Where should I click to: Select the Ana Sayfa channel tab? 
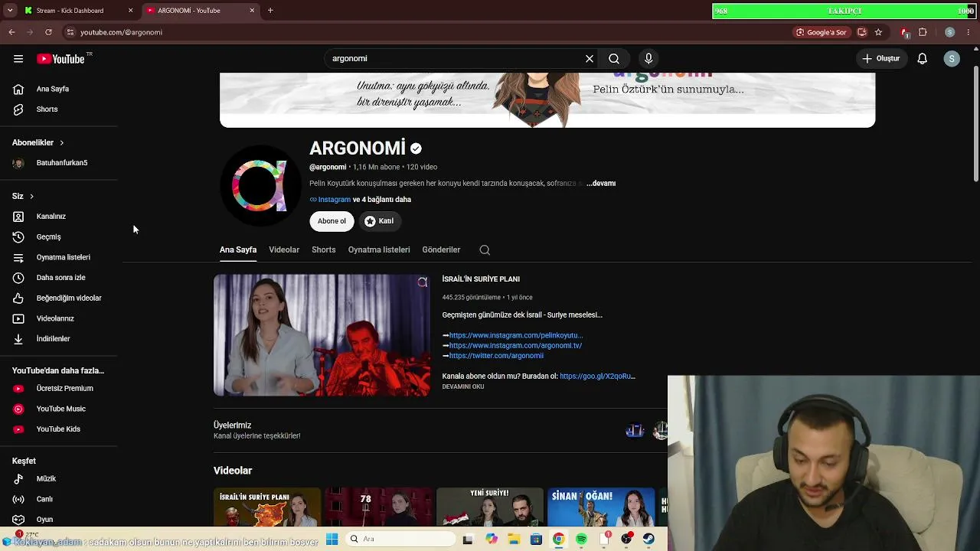pos(238,249)
